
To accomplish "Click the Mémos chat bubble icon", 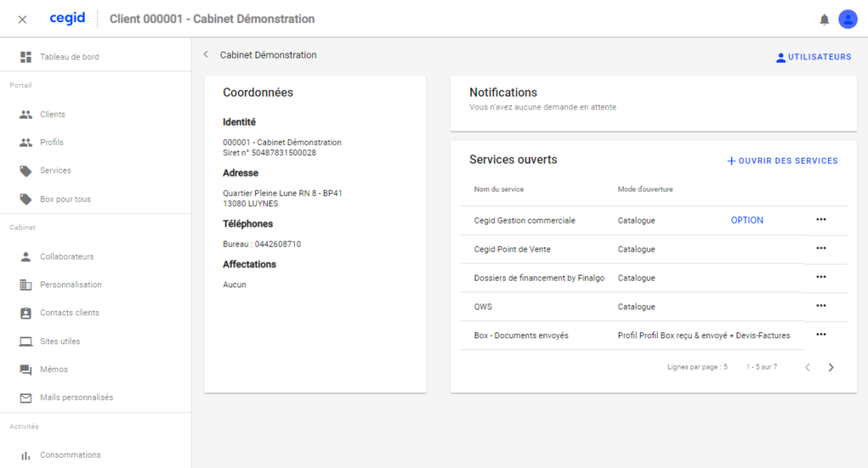I will tap(25, 370).
